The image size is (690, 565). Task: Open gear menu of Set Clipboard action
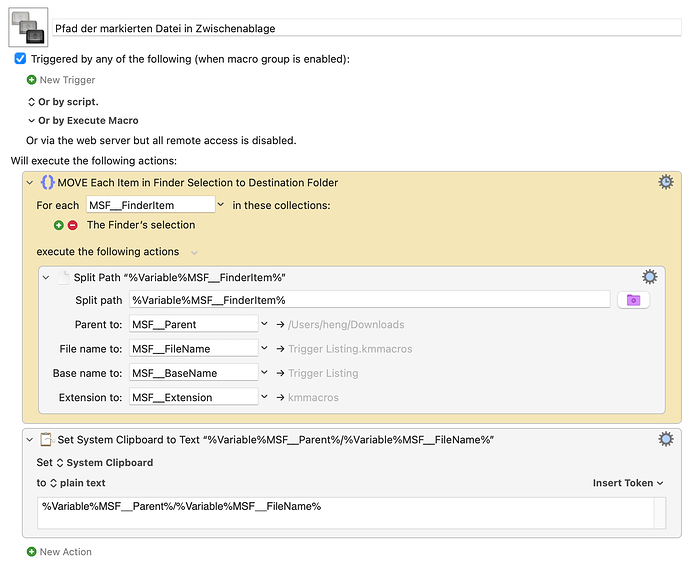(665, 439)
